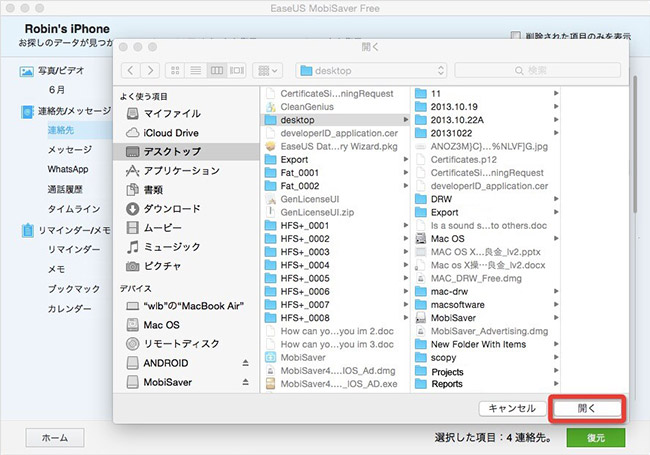
Task: Select GenLicenseUI.zip file
Action: [x=335, y=212]
